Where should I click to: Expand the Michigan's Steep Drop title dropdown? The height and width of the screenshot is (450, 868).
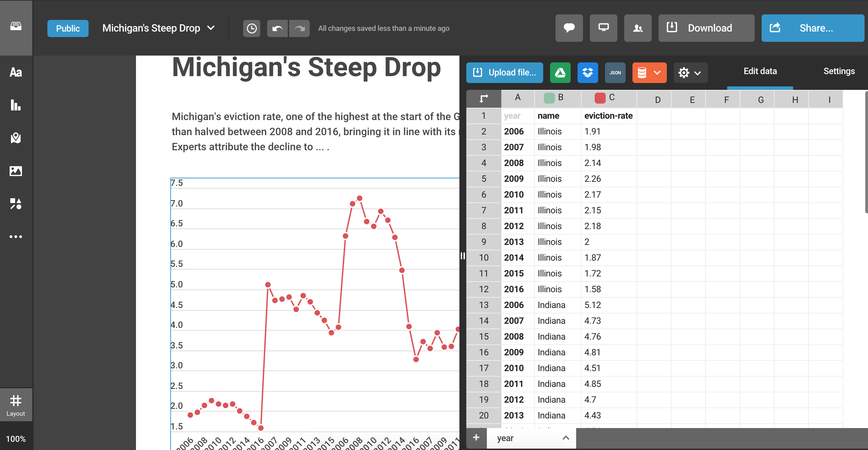(211, 28)
